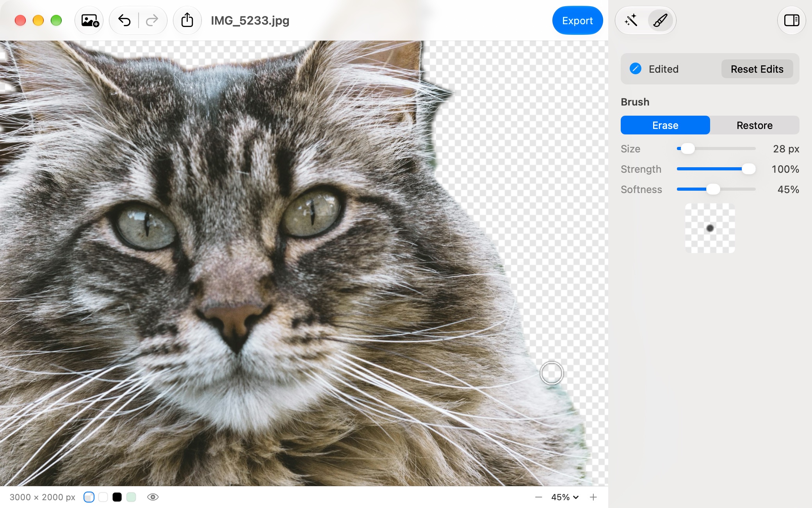Select white background swatch
The height and width of the screenshot is (508, 812).
click(103, 497)
